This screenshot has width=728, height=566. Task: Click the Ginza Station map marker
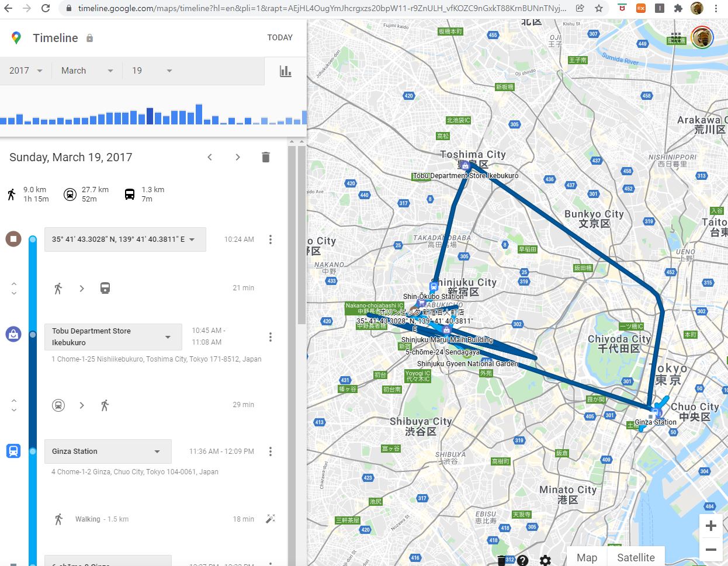click(655, 412)
